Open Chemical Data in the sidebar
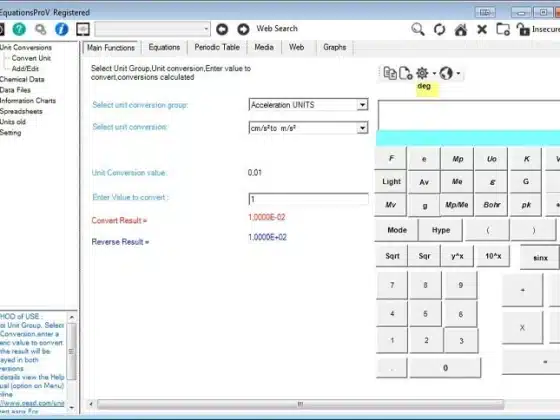This screenshot has height=420, width=560. coord(22,79)
